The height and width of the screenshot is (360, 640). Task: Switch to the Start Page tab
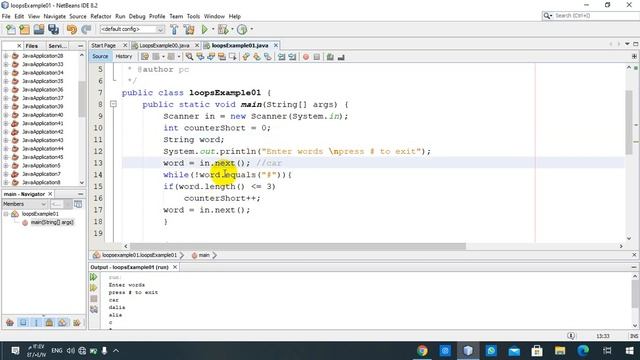pos(104,45)
